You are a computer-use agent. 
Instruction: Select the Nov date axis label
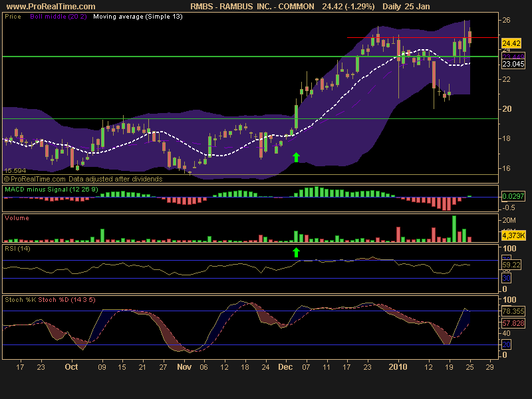tap(184, 367)
